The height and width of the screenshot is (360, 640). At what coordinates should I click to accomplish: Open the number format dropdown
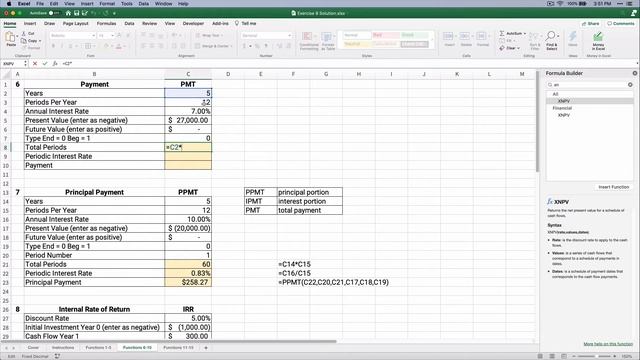pyautogui.click(x=289, y=36)
